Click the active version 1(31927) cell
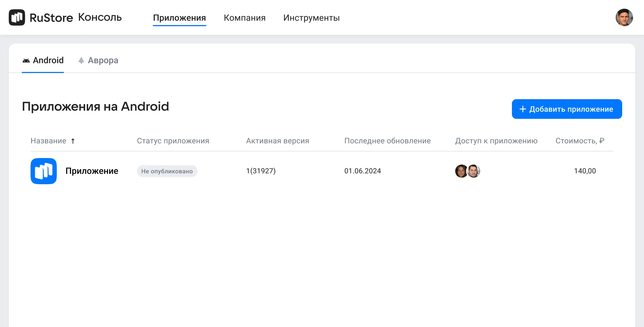Image resolution: width=644 pixels, height=327 pixels. [x=261, y=171]
